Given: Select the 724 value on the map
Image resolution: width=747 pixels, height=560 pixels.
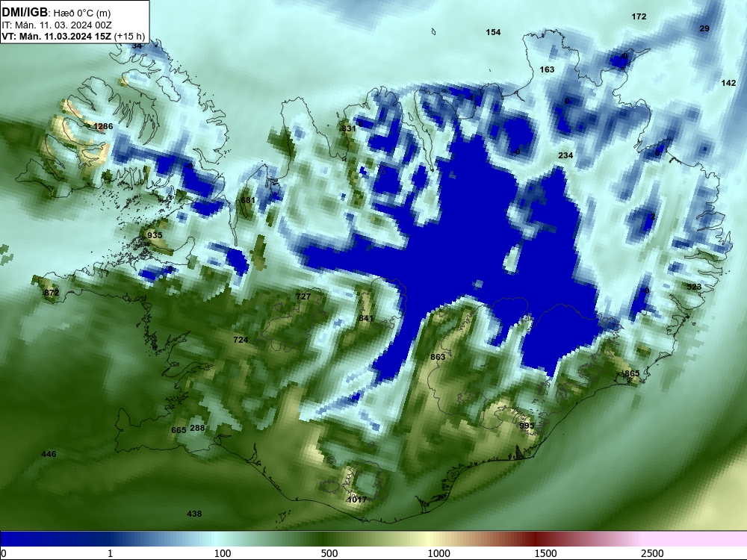Looking at the screenshot, I should click(241, 340).
